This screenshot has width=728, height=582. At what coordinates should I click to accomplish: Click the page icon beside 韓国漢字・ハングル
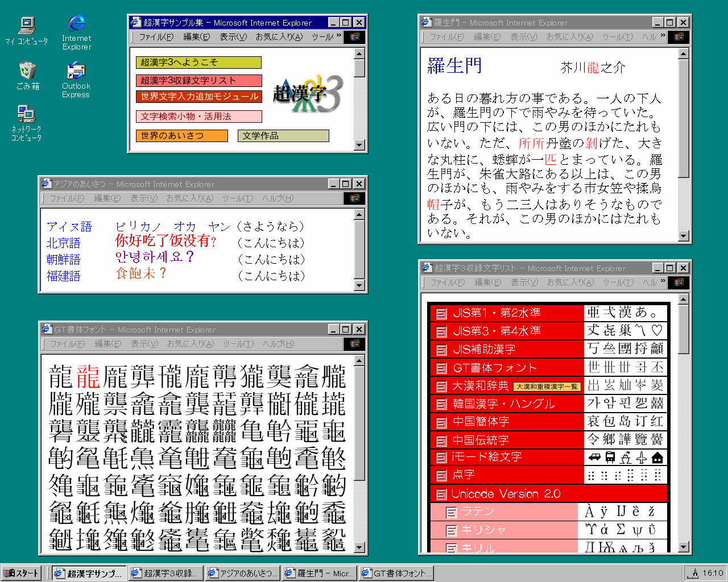pos(441,404)
